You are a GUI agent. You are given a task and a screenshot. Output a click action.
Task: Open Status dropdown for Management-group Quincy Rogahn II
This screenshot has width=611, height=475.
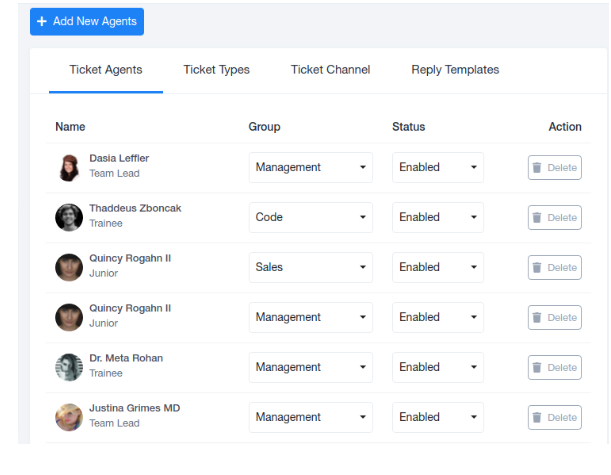[438, 317]
